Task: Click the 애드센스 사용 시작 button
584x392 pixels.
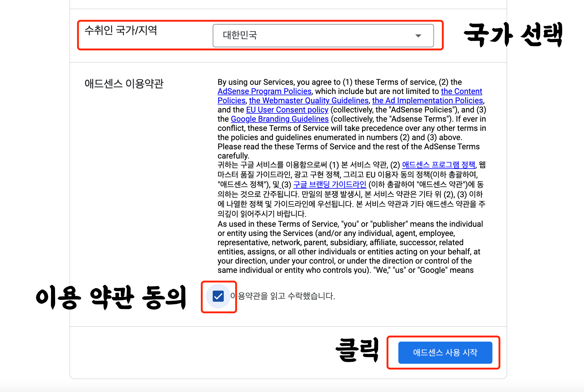Action: 445,352
